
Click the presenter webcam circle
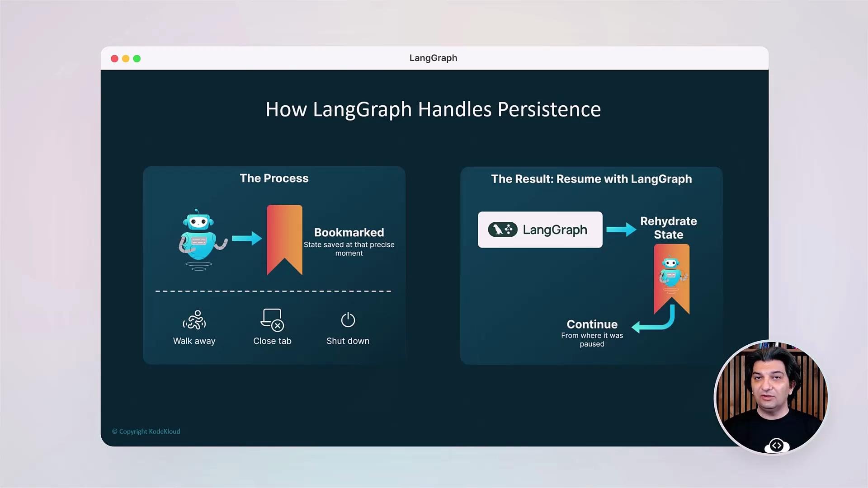(x=771, y=397)
